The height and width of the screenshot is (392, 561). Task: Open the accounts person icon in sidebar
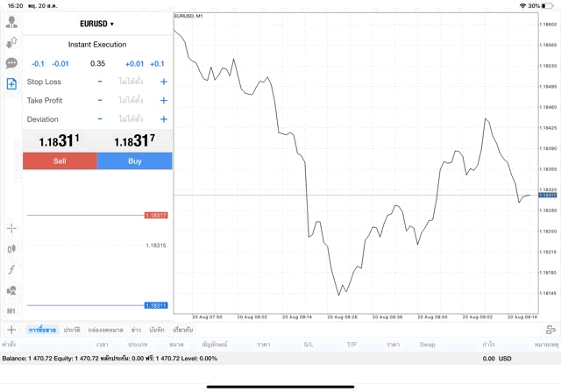click(11, 22)
